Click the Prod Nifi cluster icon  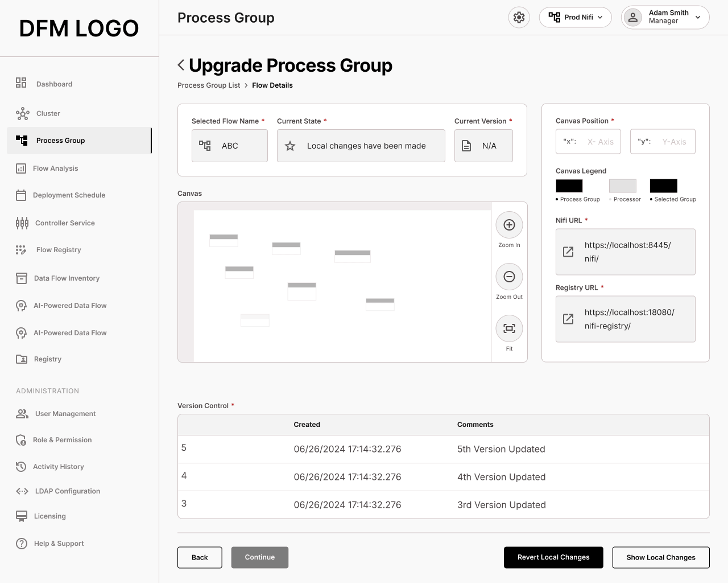point(555,17)
